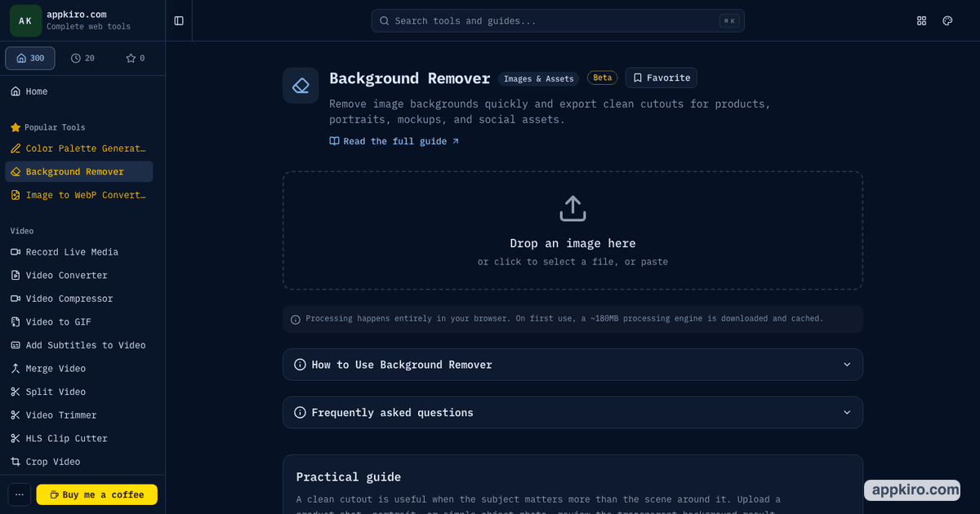This screenshot has height=514, width=980.
Task: Open Home in the sidebar
Action: click(x=79, y=91)
